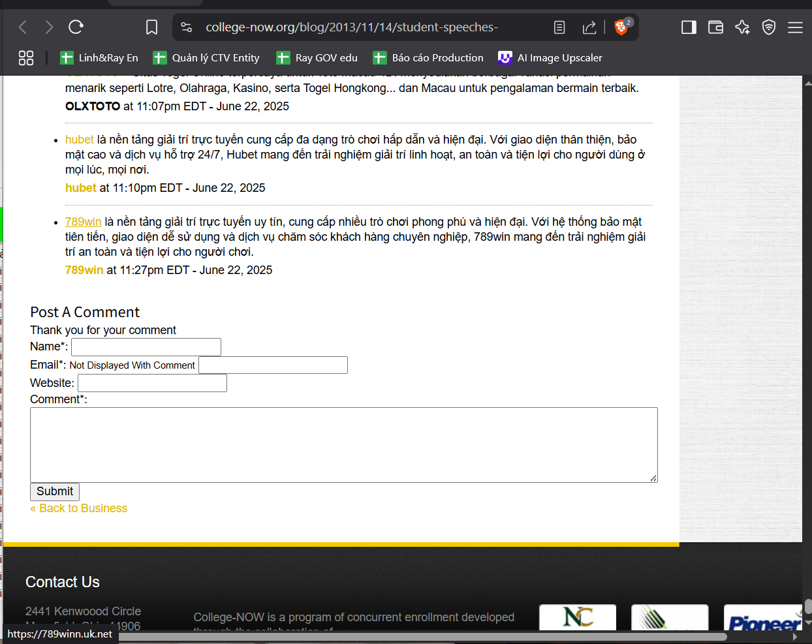Focus the Name input field

(146, 347)
